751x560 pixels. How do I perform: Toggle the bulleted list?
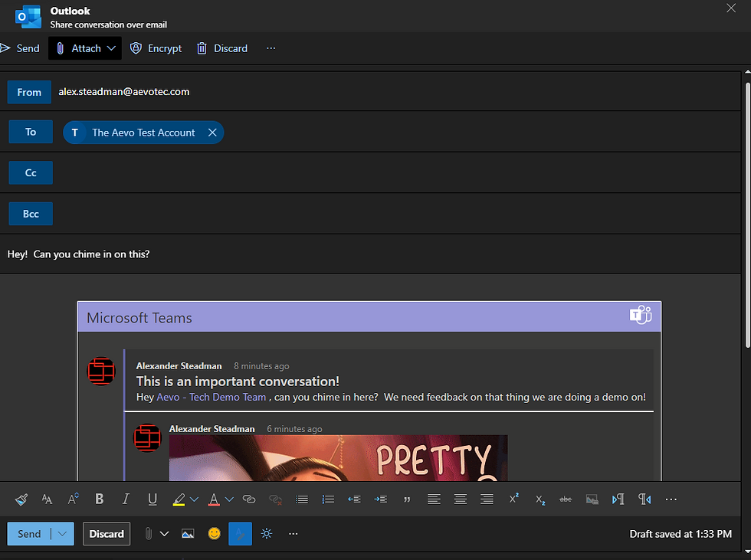coord(302,499)
